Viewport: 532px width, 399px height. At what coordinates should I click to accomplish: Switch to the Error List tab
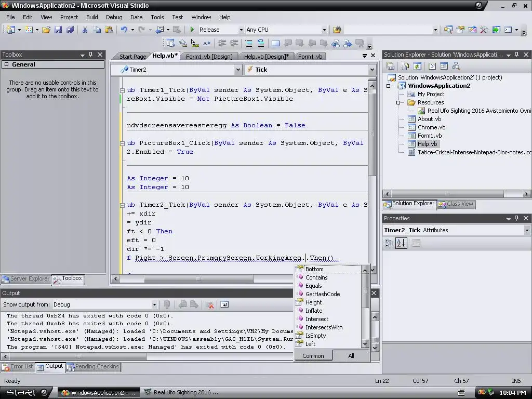coord(18,366)
